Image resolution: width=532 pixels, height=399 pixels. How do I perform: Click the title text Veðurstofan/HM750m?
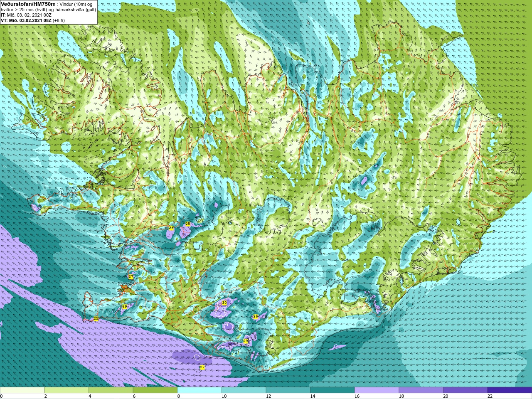point(28,4)
